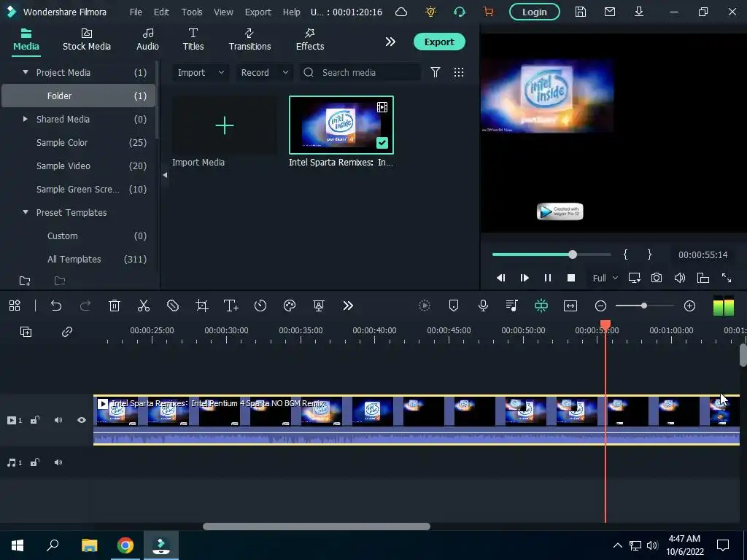Open the Import dropdown
This screenshot has width=747, height=560.
coord(201,72)
